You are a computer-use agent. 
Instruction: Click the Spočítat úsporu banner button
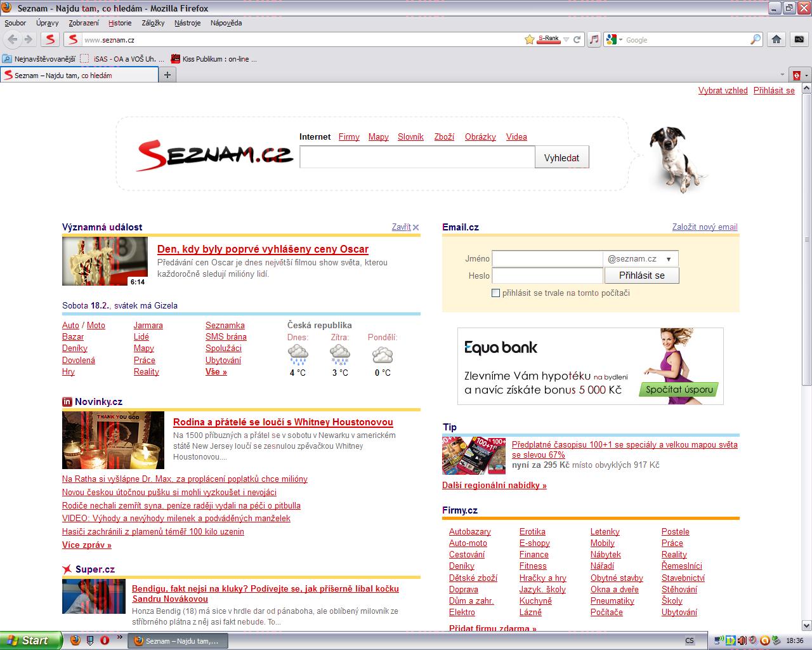tap(679, 389)
